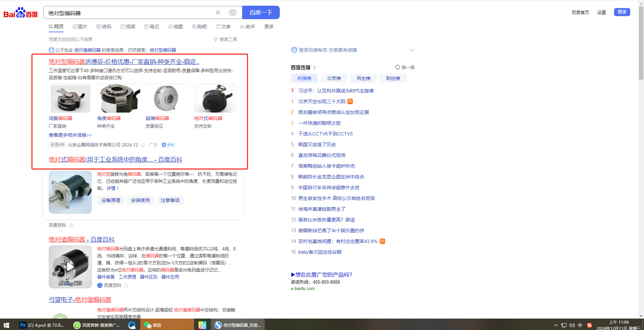Viewport: 644px width, 330px height.
Task: Open image search with the camera icon
Action: (232, 12)
